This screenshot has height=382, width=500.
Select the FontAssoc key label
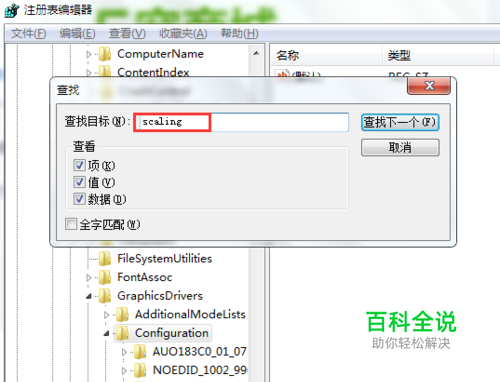(x=145, y=277)
